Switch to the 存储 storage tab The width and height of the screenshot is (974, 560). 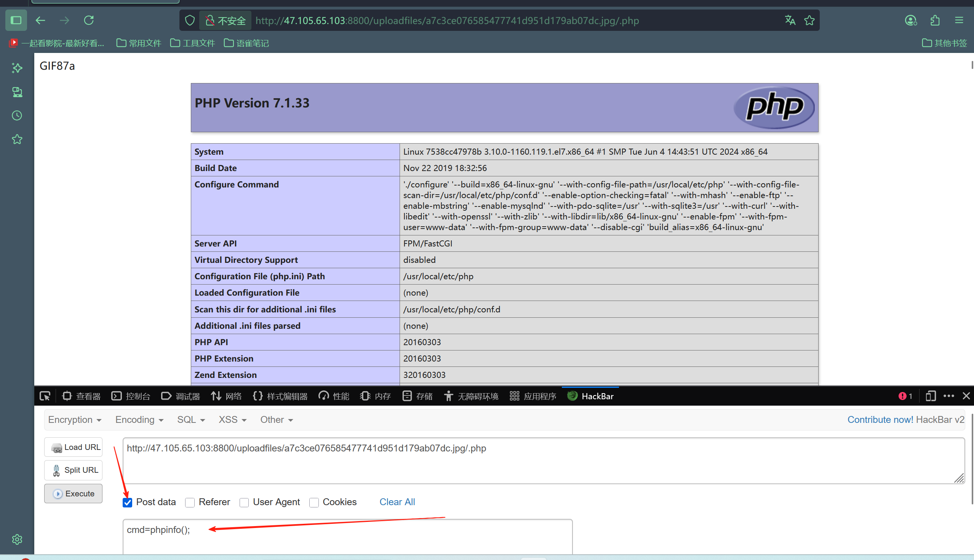pyautogui.click(x=417, y=396)
